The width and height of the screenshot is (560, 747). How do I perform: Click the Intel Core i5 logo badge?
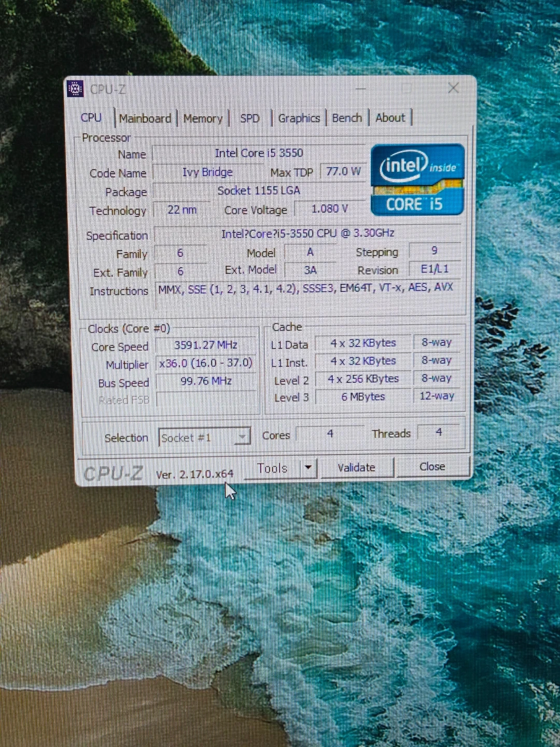click(417, 180)
